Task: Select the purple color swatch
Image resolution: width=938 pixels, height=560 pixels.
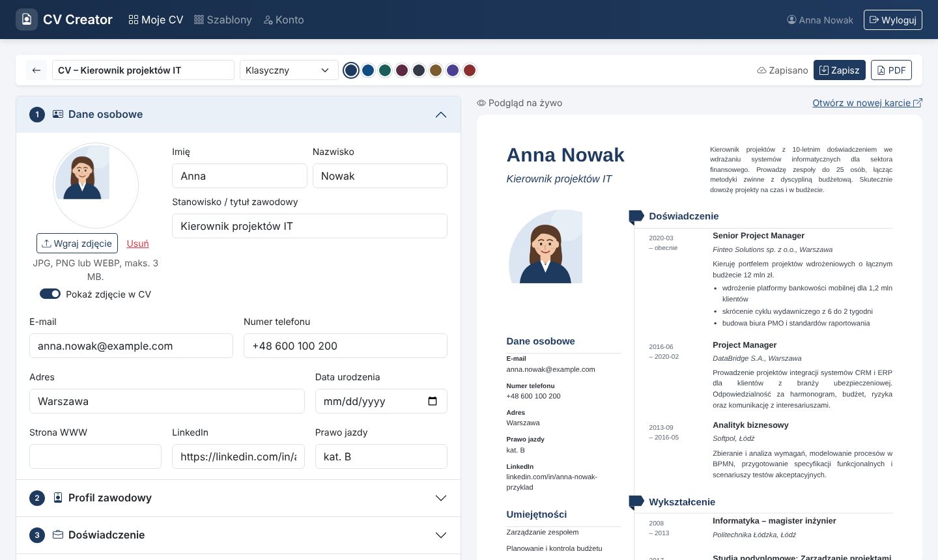Action: [453, 70]
